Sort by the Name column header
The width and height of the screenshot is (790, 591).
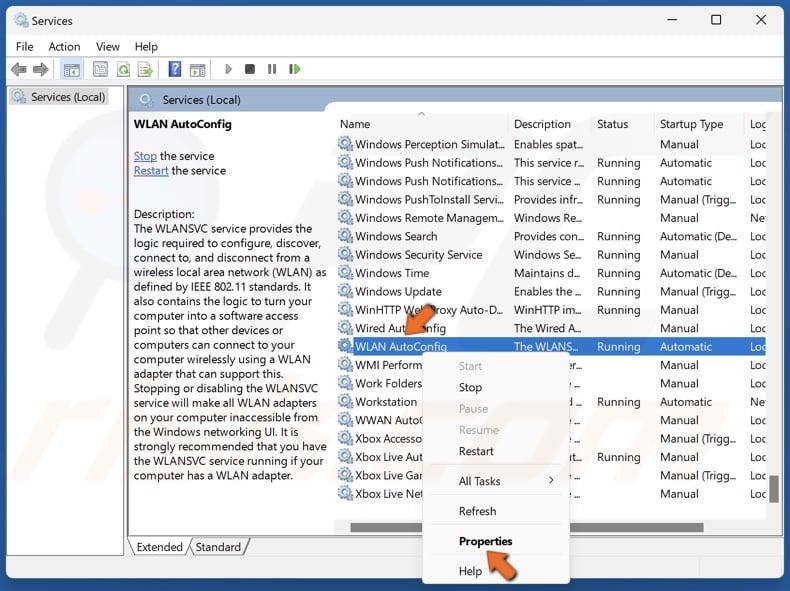[x=421, y=124]
